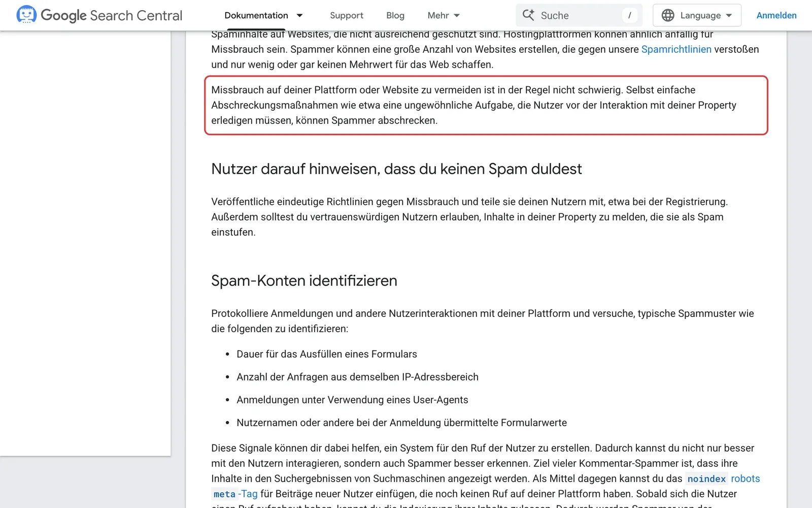Click the Anmelden sign-in link
Screen dimensions: 812x508
click(776, 15)
